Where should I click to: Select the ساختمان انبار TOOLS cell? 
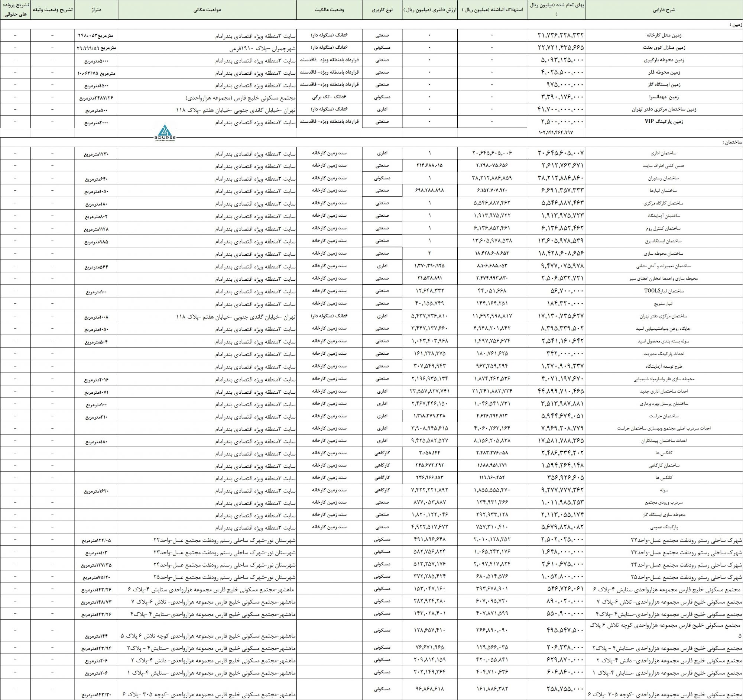tap(664, 291)
